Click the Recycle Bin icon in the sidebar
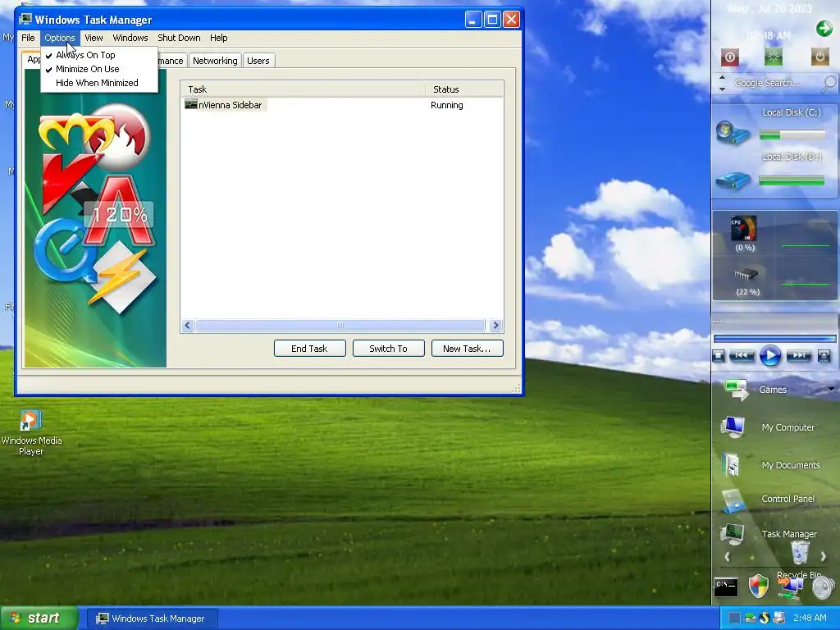 click(x=799, y=552)
